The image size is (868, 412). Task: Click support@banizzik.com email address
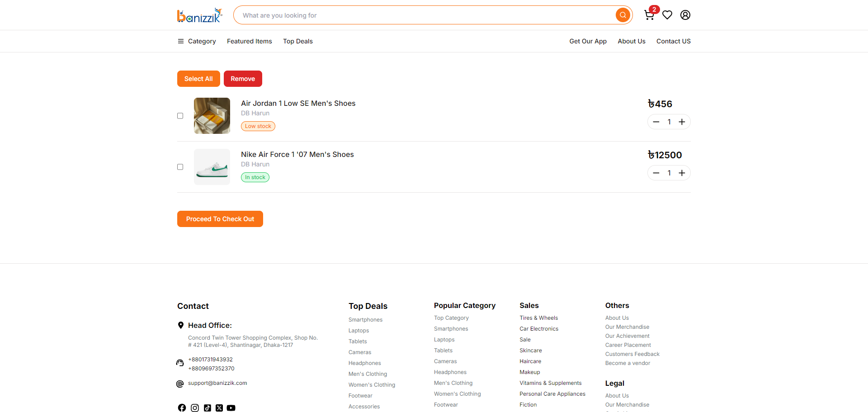[x=217, y=383]
